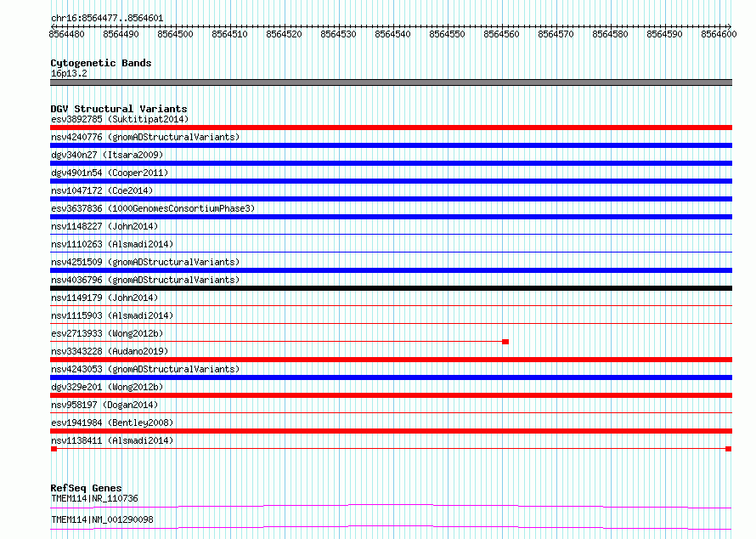756x539 pixels.
Task: Open TMEM114|NR_110736 RefSeq gene
Action: 94,498
